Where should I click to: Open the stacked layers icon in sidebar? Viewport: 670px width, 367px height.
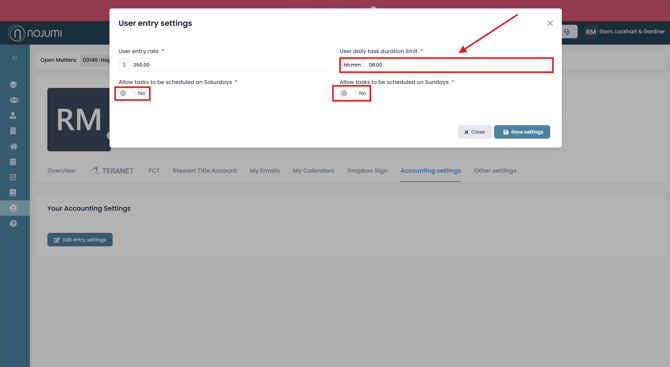(x=13, y=85)
